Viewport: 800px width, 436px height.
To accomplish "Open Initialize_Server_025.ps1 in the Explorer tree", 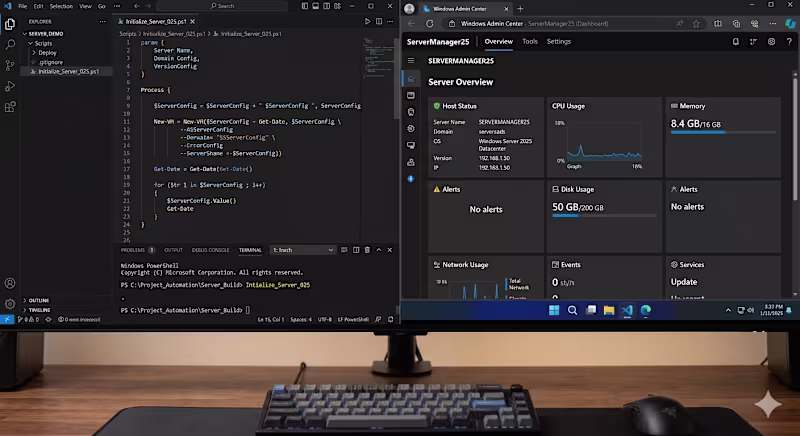I will tap(66, 71).
